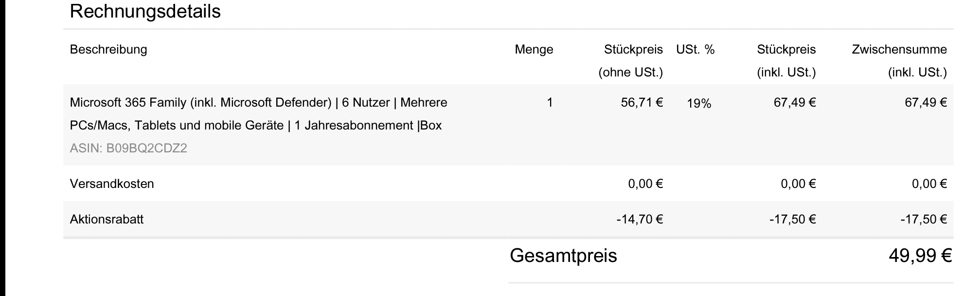The width and height of the screenshot is (980, 296).
Task: Click the ASIN B09BQ2CDZ2 text
Action: pyautogui.click(x=128, y=148)
